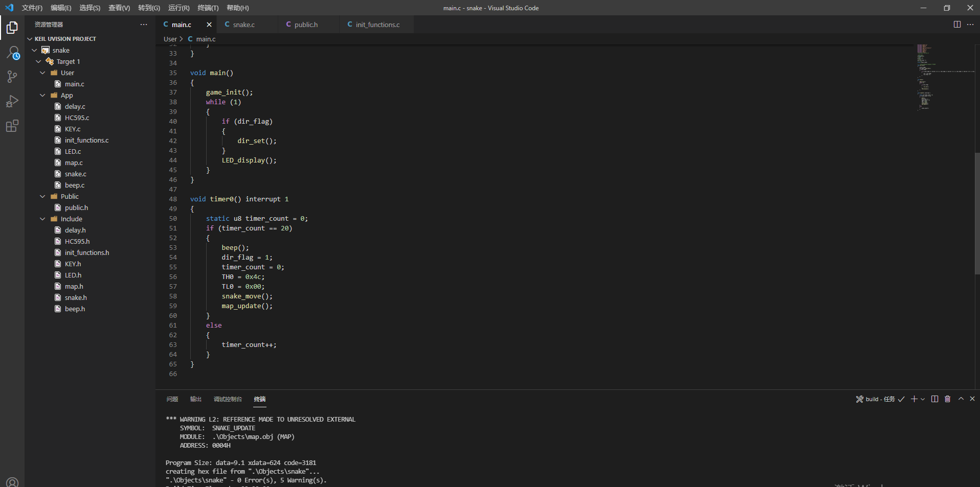Image resolution: width=980 pixels, height=487 pixels.
Task: Click the editor vertical scrollbar
Action: coord(977,214)
